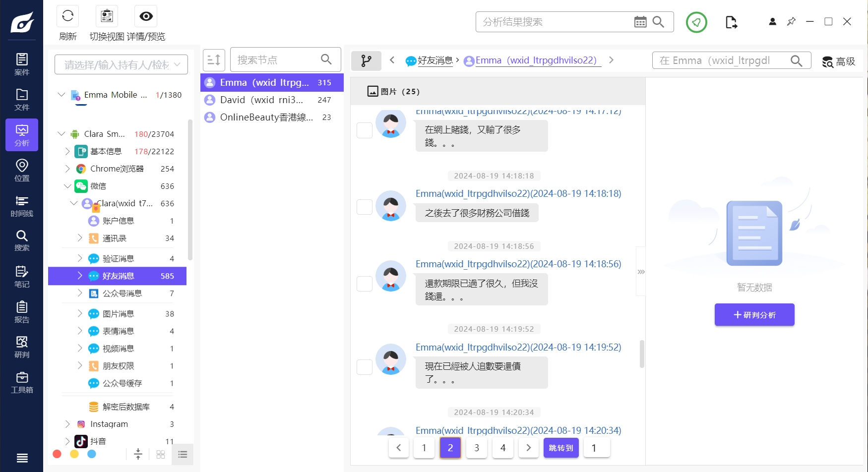Open the 案件 (Case) panel
Screen dimensions: 868x472
[21, 63]
